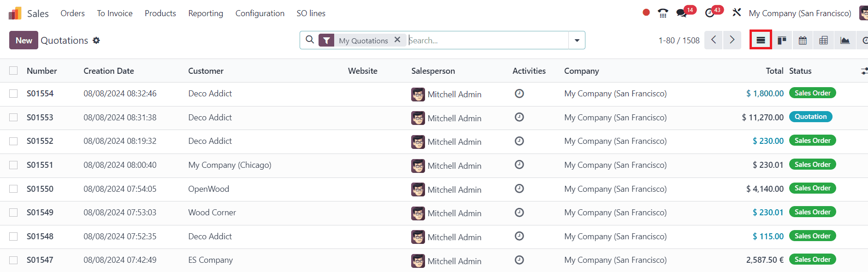868x272 pixels.
Task: Open the Orders menu
Action: pos(72,13)
